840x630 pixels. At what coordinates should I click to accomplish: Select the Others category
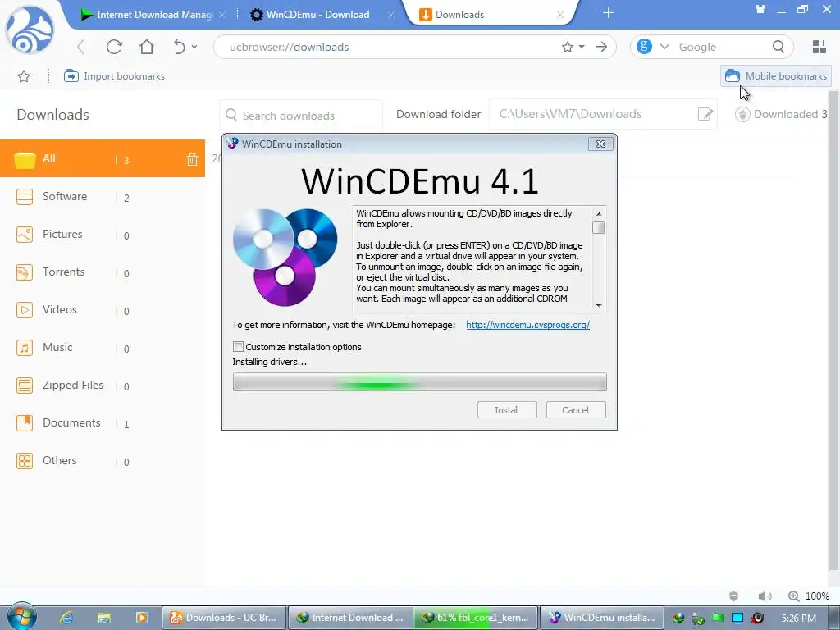tap(103, 461)
